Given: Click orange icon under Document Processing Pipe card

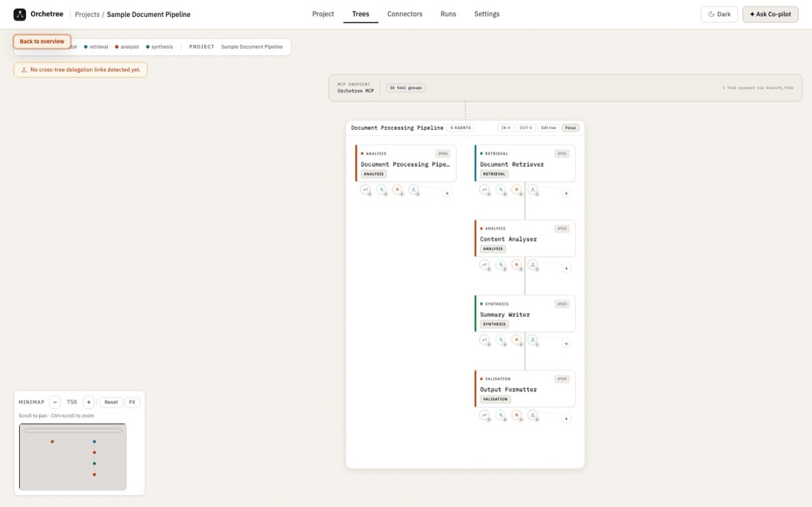Looking at the screenshot, I should coord(397,190).
